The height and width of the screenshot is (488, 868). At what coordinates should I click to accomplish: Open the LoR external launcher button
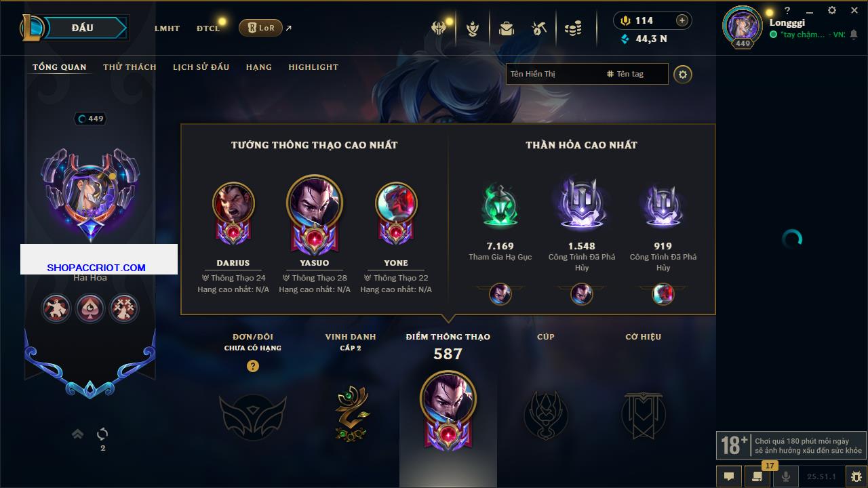261,28
